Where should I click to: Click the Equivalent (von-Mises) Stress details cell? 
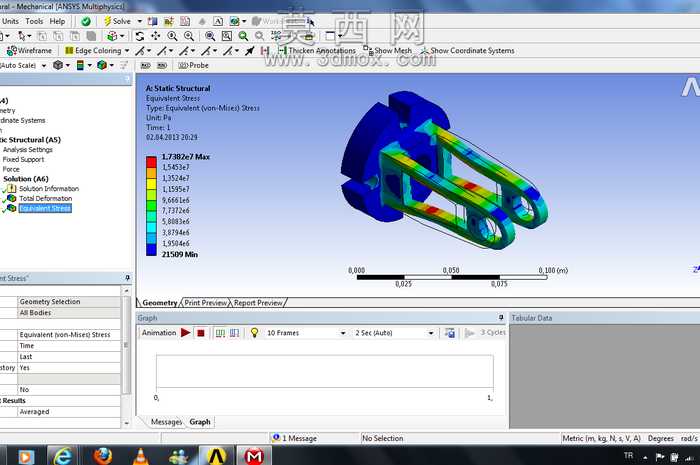[x=69, y=335]
